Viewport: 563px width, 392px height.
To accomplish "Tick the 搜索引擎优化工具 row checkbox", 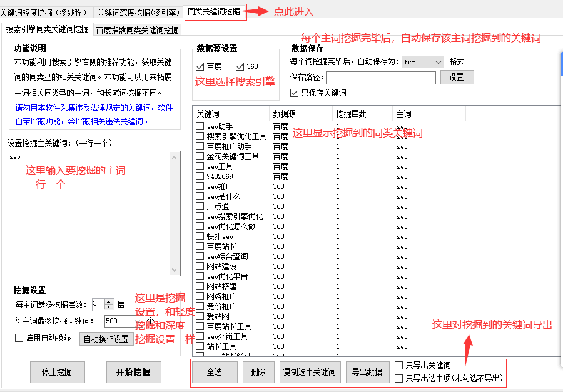I will [200, 136].
